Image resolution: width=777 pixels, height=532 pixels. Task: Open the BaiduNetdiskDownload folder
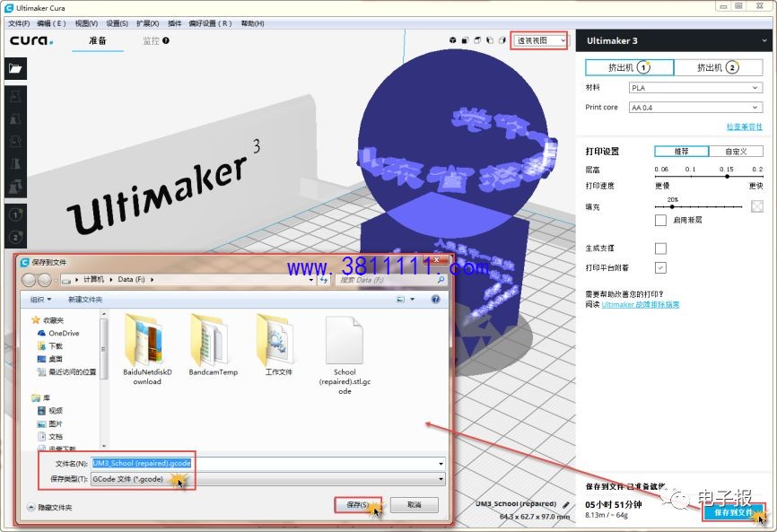coord(147,349)
